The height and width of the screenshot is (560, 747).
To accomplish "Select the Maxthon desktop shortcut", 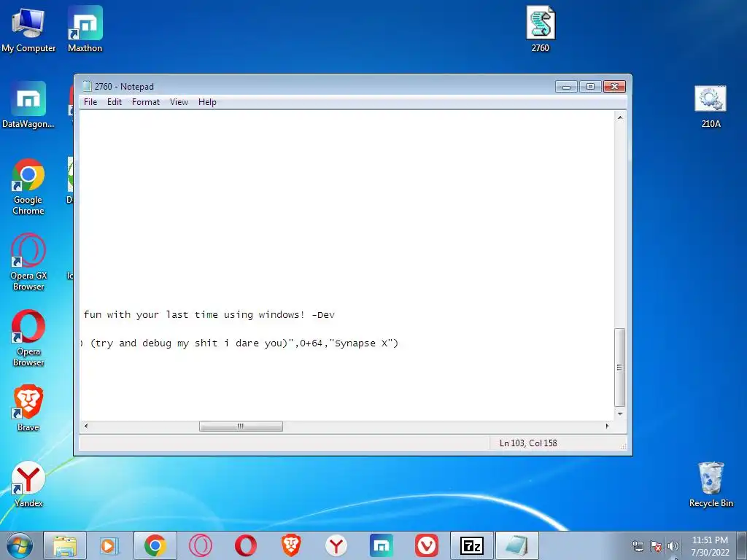I will tap(85, 28).
